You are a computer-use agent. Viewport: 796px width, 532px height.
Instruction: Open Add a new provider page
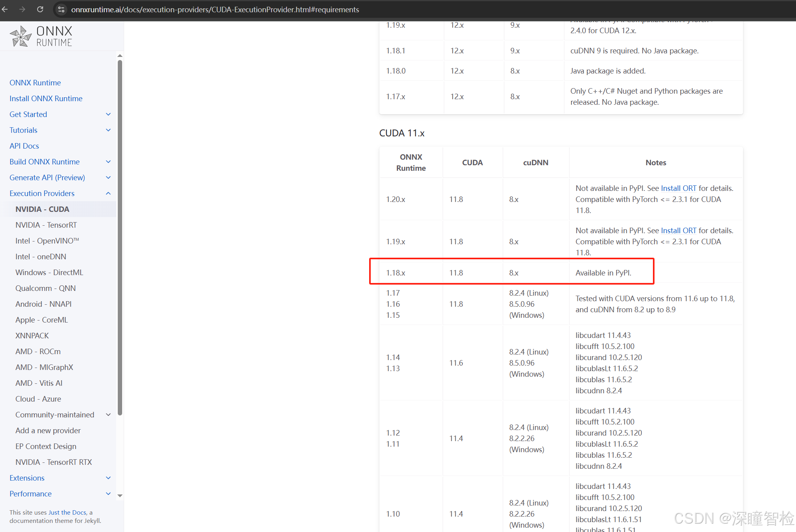pos(48,430)
